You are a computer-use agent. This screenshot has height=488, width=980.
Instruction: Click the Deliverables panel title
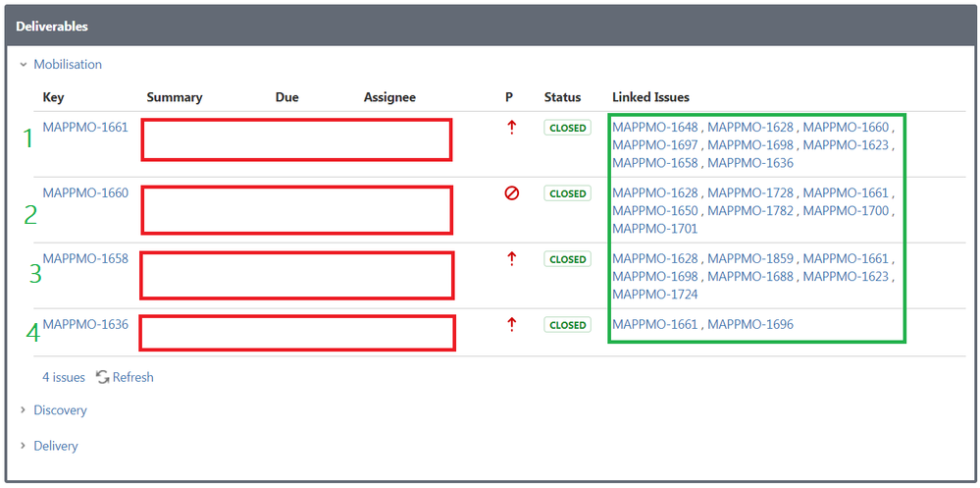point(52,27)
